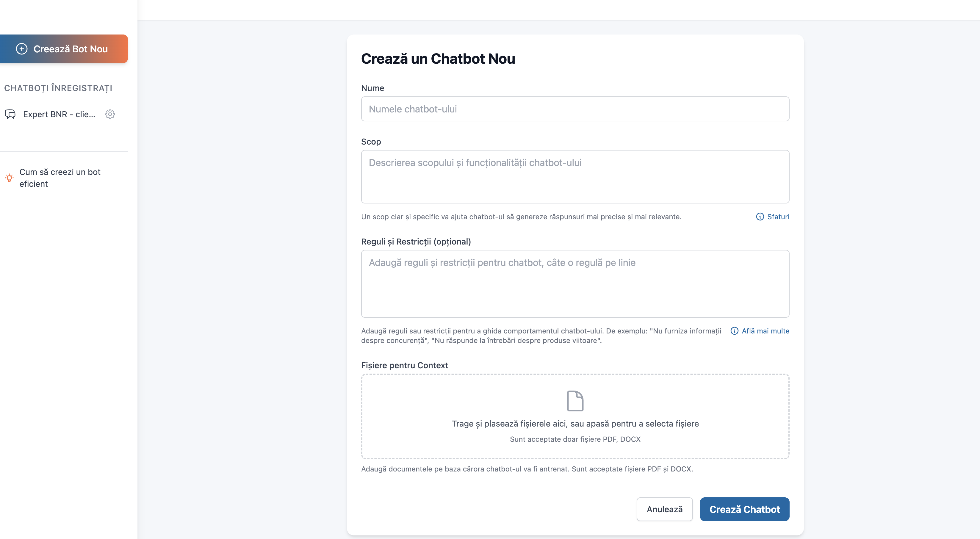Screen dimensions: 980x539
Task: Click the Chatboți Înregistrați section header
Action: coord(58,88)
